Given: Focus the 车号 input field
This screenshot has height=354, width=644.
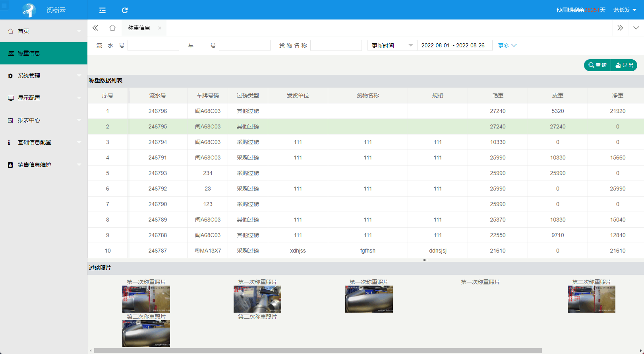Looking at the screenshot, I should pyautogui.click(x=245, y=45).
